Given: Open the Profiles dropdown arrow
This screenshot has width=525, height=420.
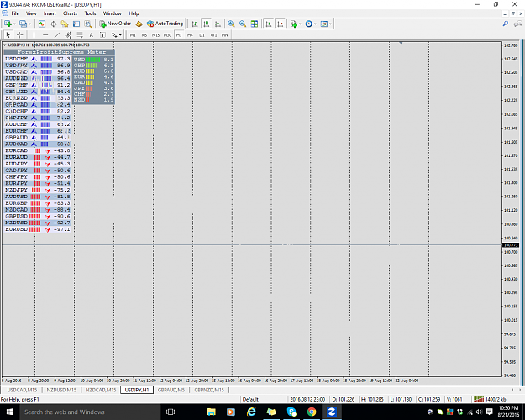Looking at the screenshot, I should tap(29, 24).
